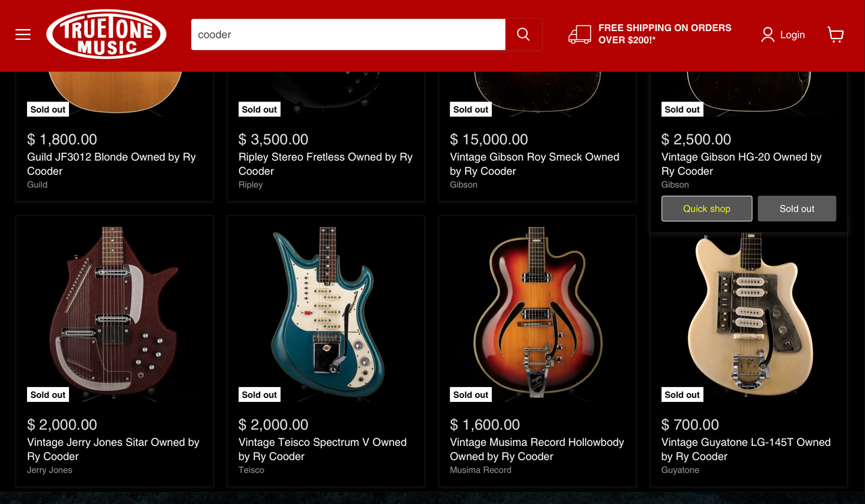The width and height of the screenshot is (865, 504).
Task: Click the Login account icon
Action: (768, 34)
